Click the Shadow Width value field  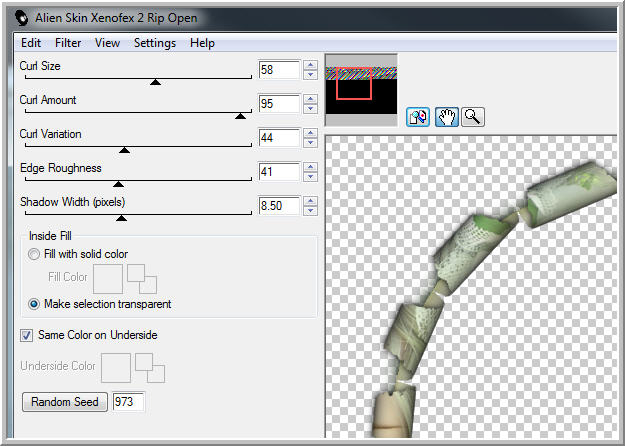click(x=279, y=206)
